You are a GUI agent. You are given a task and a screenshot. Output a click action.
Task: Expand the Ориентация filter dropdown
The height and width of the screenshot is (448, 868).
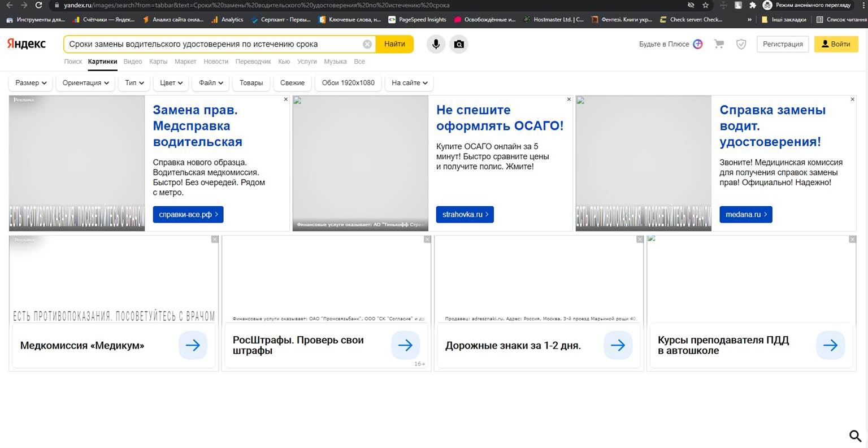85,82
